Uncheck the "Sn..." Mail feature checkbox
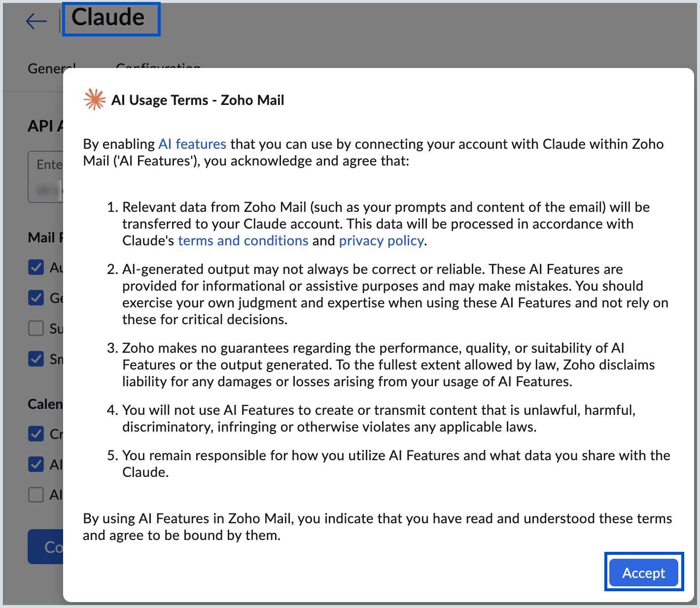The height and width of the screenshot is (608, 700). click(x=35, y=359)
